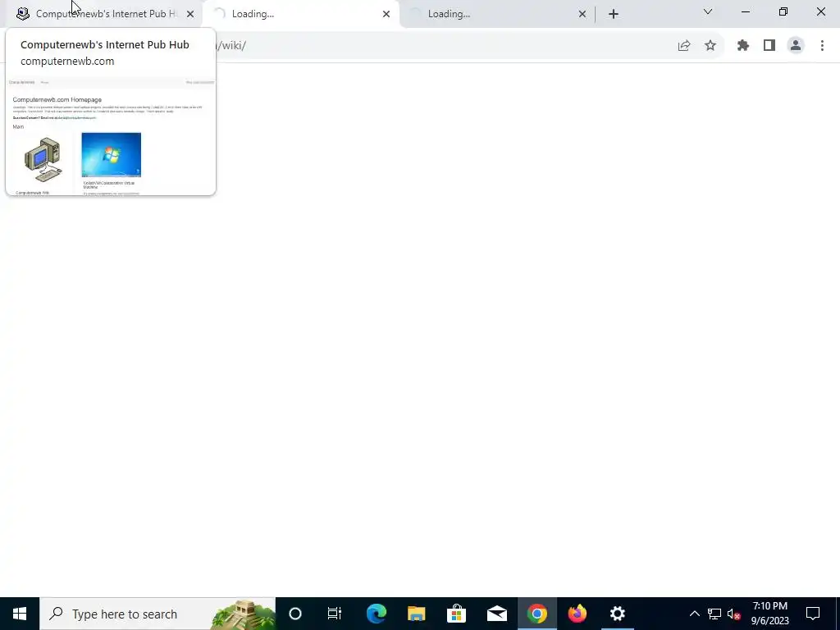Restore down the Chrome window
840x630 pixels.
(x=783, y=11)
